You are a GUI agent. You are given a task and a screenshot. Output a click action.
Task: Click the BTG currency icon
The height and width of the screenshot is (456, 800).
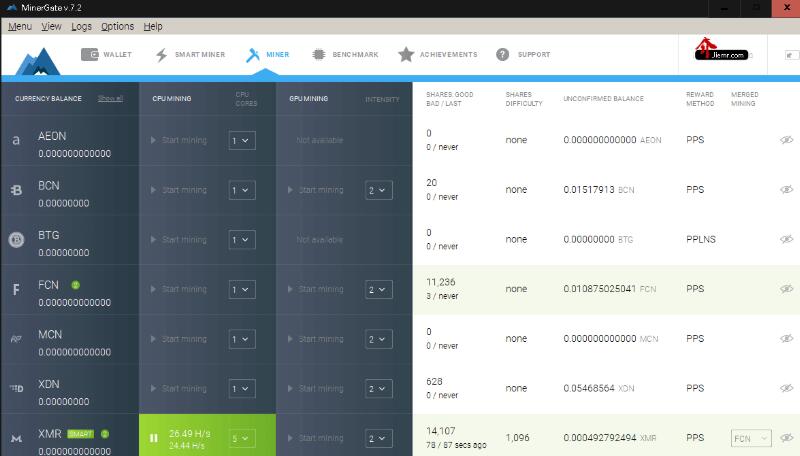(x=16, y=240)
